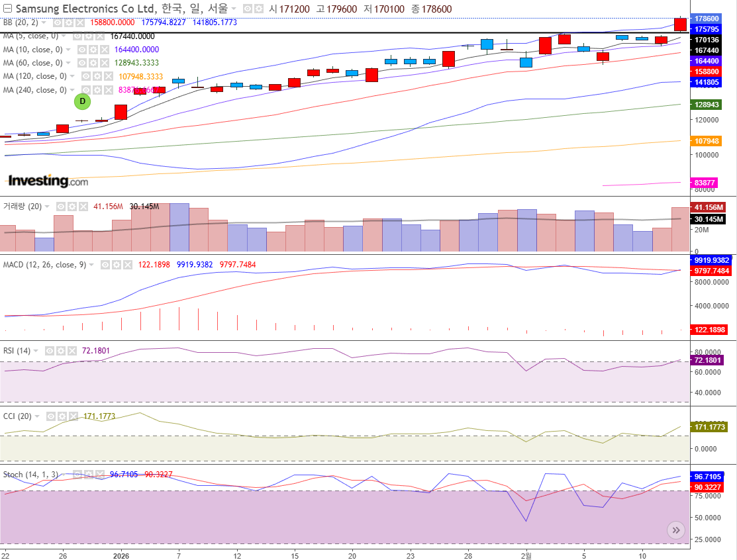The height and width of the screenshot is (560, 737).
Task: Open CCI (20) settings gear
Action: click(x=62, y=416)
